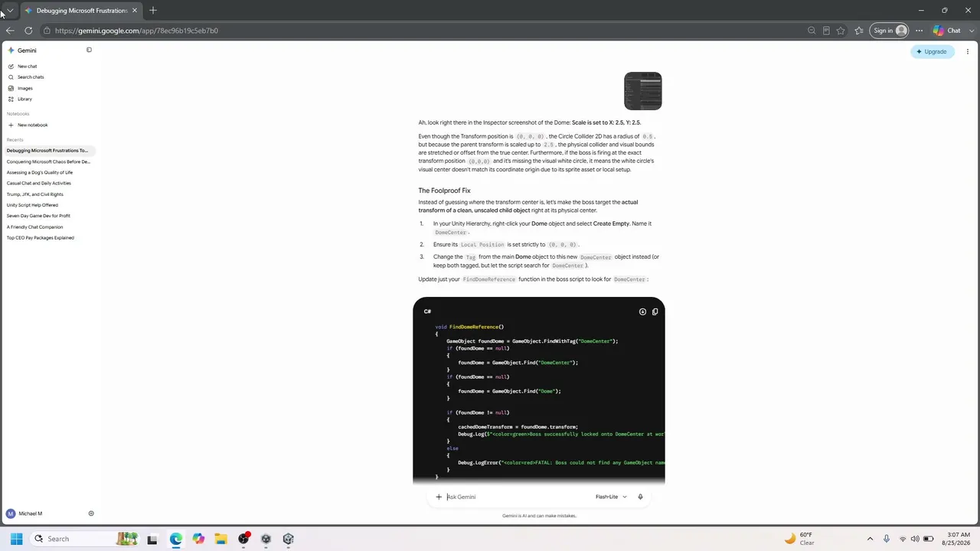Open Copilot Chat in browser toolbar
This screenshot has height=551, width=980.
[x=946, y=31]
